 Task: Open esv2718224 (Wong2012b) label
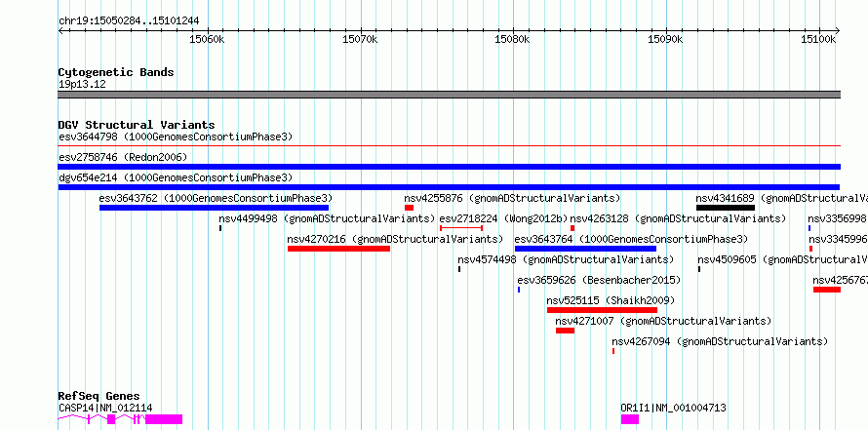tap(504, 218)
